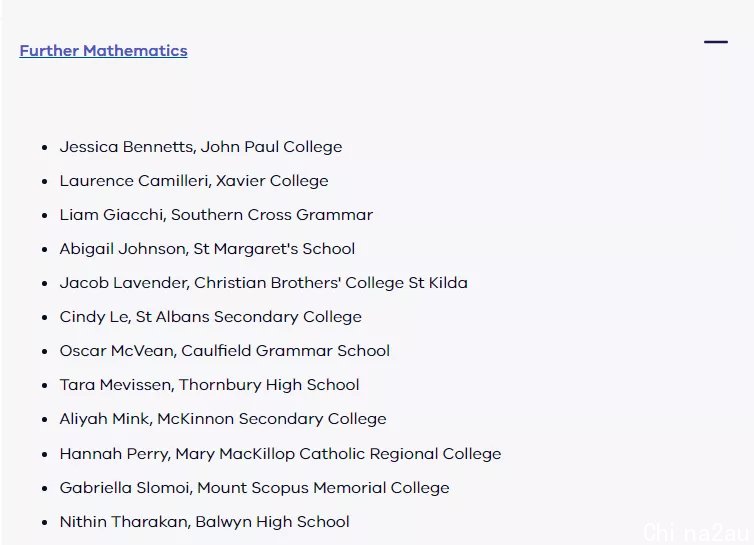754x545 pixels.
Task: Select Aliyah Mink, McKinnon Secondary College
Action: (x=223, y=419)
